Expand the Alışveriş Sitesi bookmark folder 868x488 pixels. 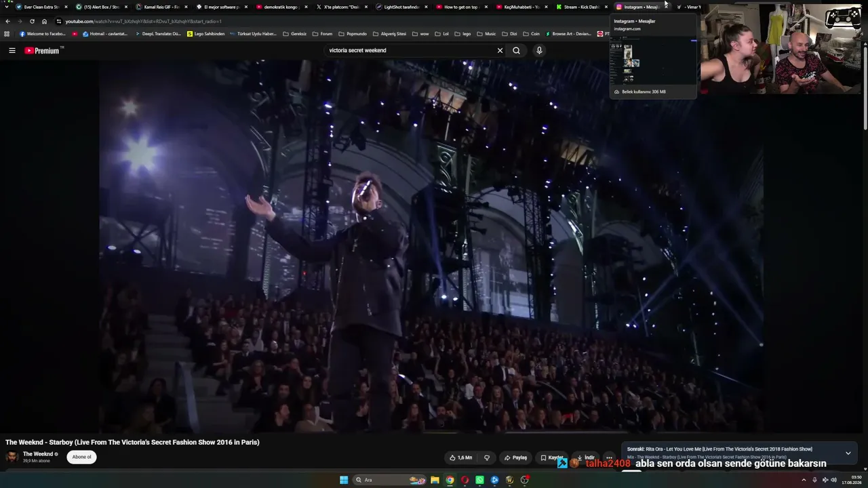click(389, 34)
